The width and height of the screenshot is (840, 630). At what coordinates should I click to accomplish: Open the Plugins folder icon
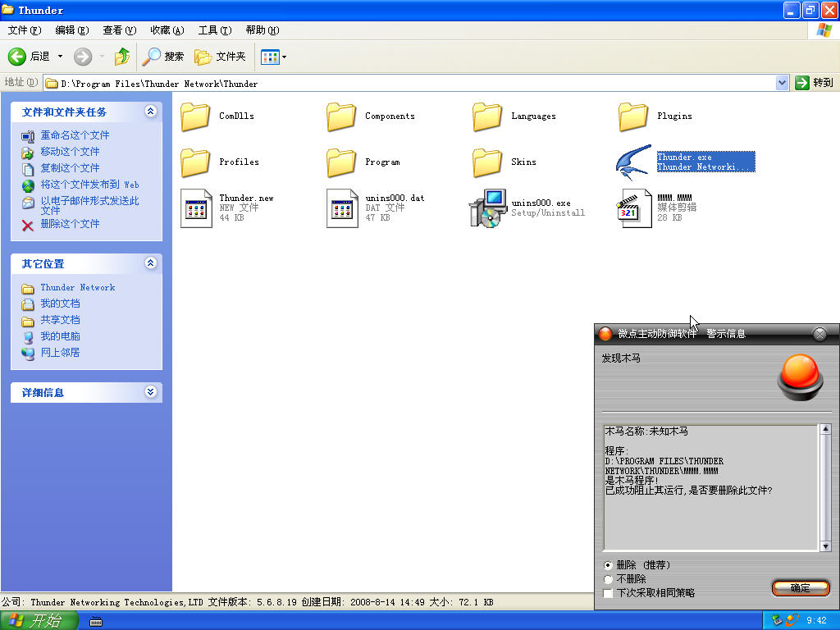pos(633,116)
